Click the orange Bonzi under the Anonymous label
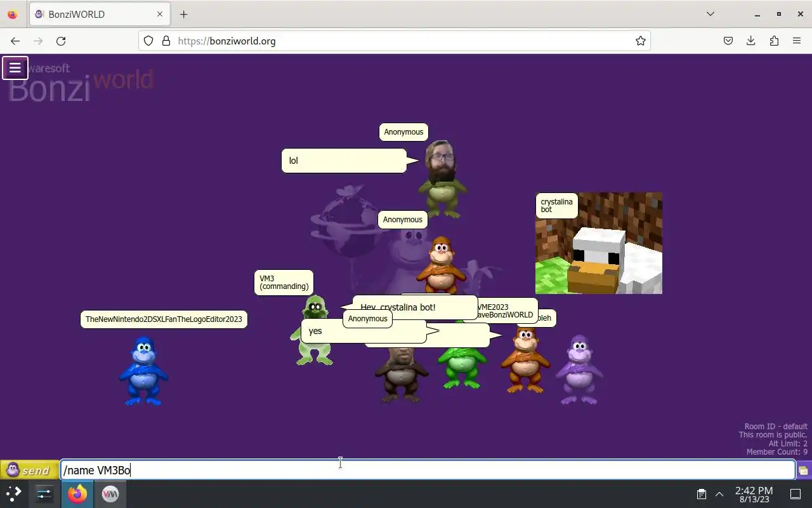The height and width of the screenshot is (508, 812). pyautogui.click(x=440, y=265)
